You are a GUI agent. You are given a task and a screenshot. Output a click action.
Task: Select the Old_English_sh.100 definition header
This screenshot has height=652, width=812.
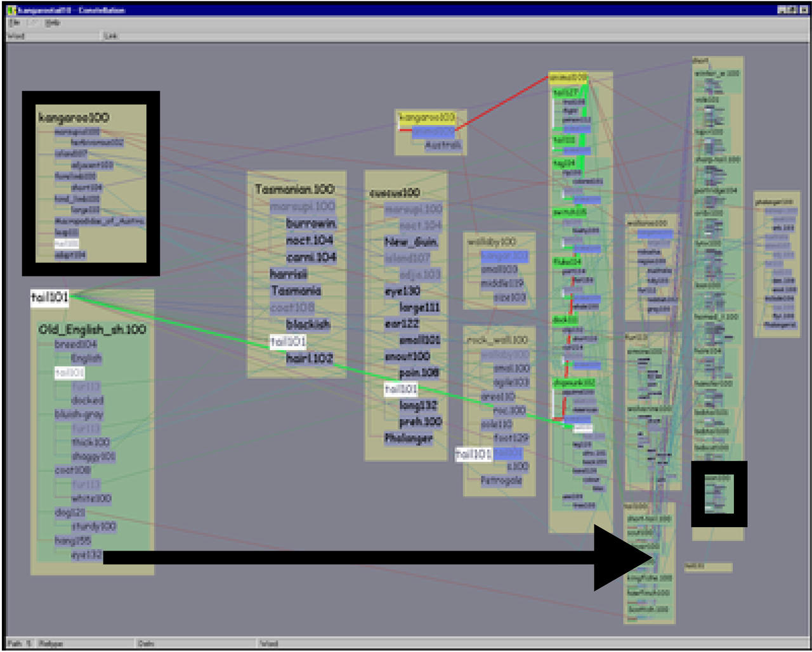tap(92, 329)
